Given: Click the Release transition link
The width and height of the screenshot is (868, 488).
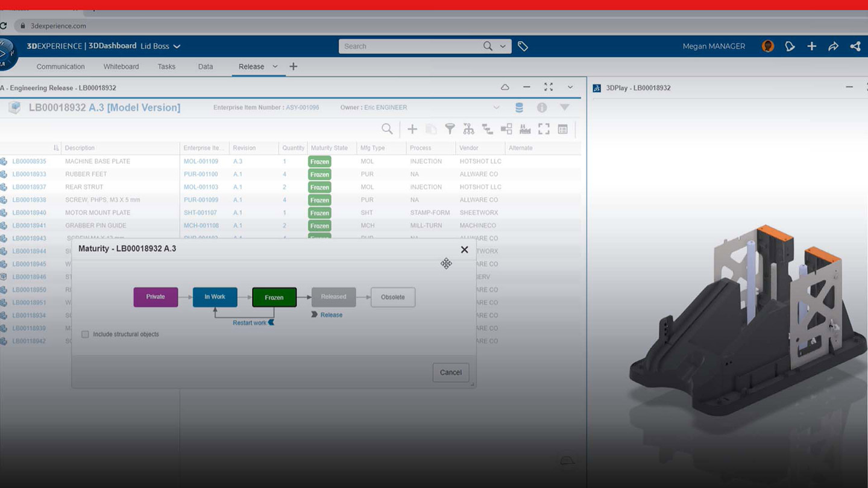Looking at the screenshot, I should point(331,315).
